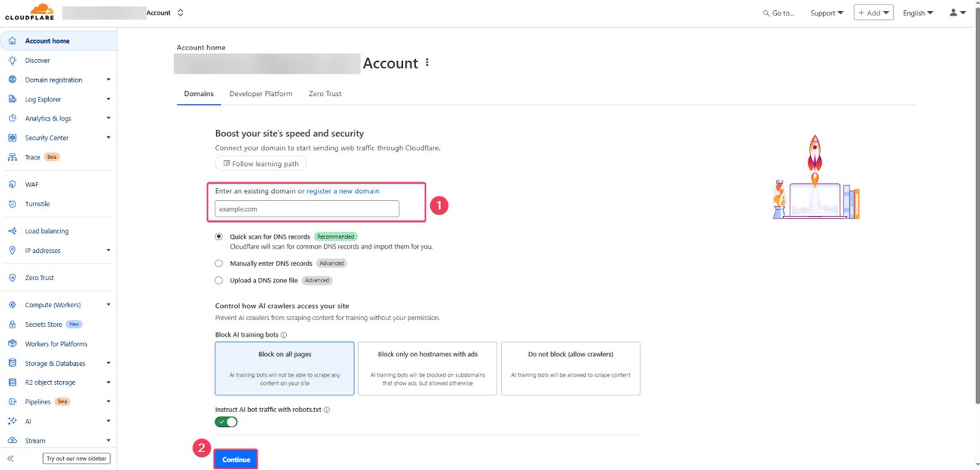Open WAF using its shield icon
This screenshot has width=980, height=470.
tap(12, 185)
